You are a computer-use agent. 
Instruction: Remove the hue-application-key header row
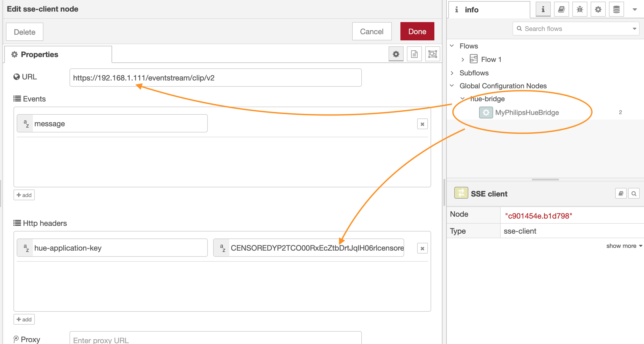(x=422, y=248)
